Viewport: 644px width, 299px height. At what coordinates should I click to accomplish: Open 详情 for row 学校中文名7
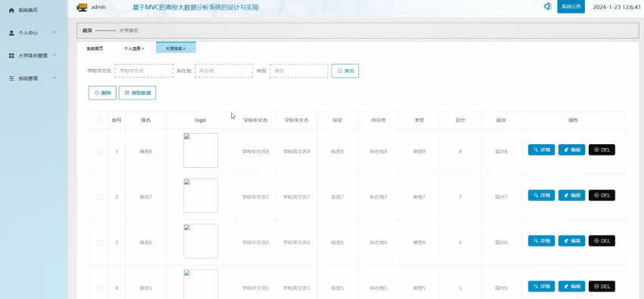[x=541, y=195]
